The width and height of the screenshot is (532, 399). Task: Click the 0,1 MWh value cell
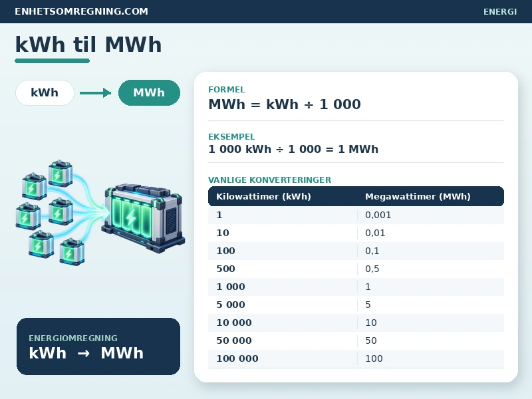click(431, 251)
